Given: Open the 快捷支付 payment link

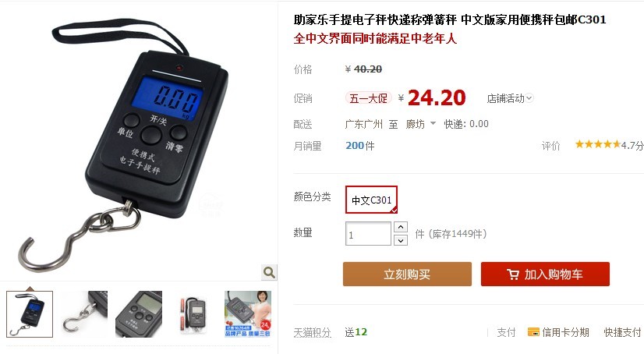Looking at the screenshot, I should (622, 332).
